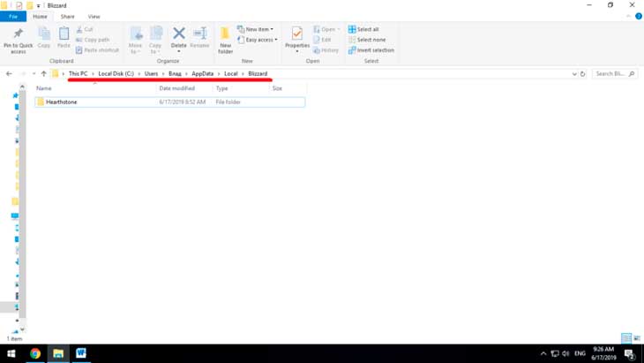Select the Hearthstone folder
The width and height of the screenshot is (644, 363).
point(62,102)
